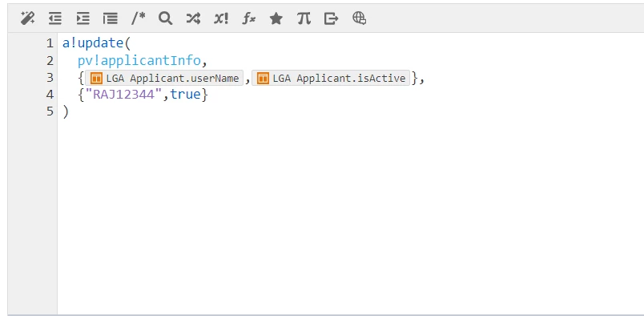Click the magic wand format expression icon
This screenshot has height=316, width=644.
(27, 18)
